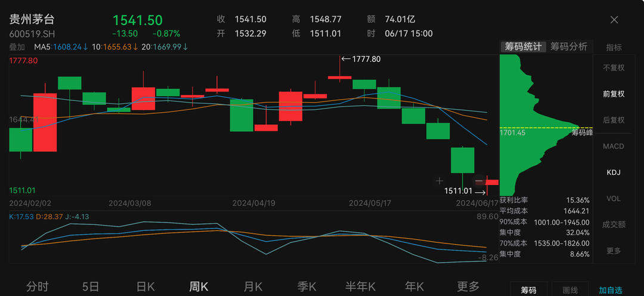
Task: Select the VOL volume indicator
Action: click(x=614, y=198)
